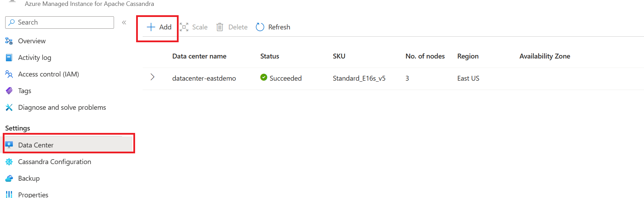The height and width of the screenshot is (198, 644).
Task: Click the Backup cloud icon
Action: coord(9,178)
